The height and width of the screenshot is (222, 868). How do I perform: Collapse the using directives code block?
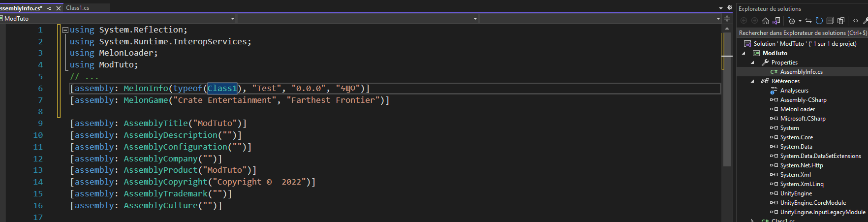click(65, 30)
